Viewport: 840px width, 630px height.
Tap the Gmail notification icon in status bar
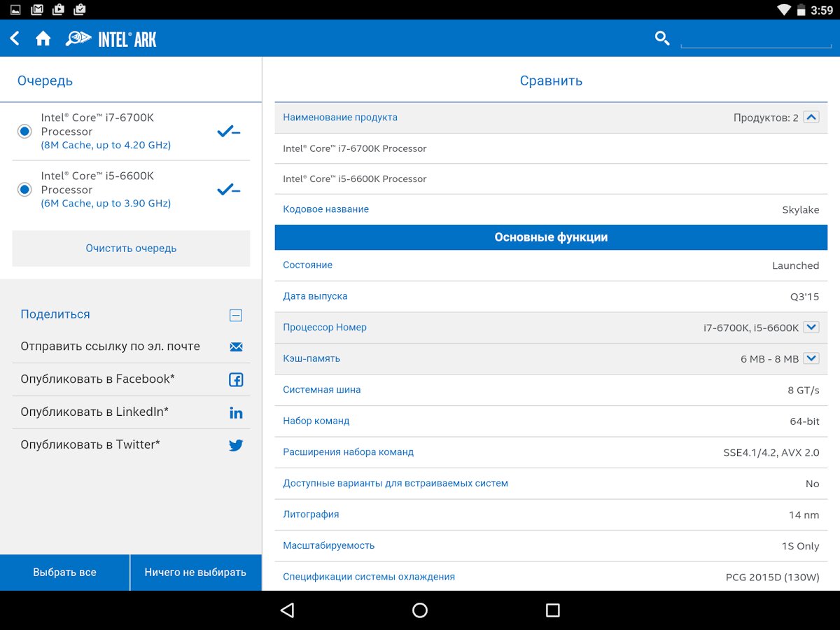pos(37,10)
